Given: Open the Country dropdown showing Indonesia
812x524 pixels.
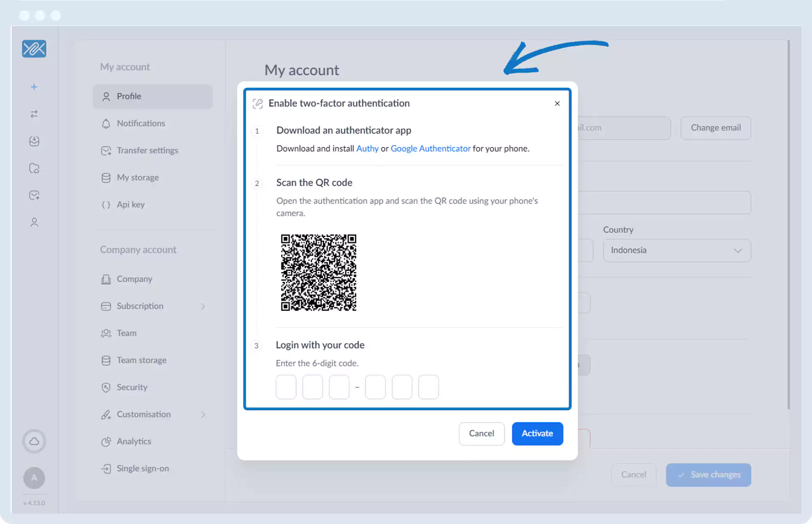Looking at the screenshot, I should [x=677, y=250].
